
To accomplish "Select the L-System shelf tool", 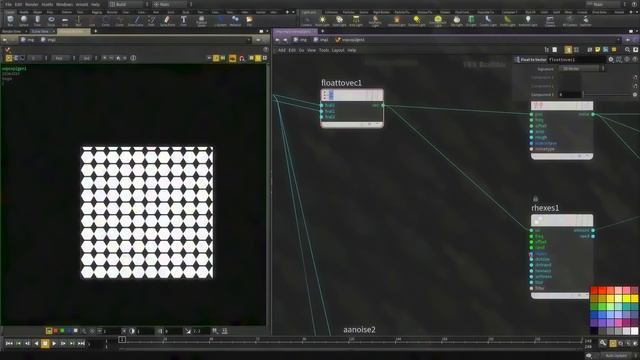I will [x=220, y=20].
